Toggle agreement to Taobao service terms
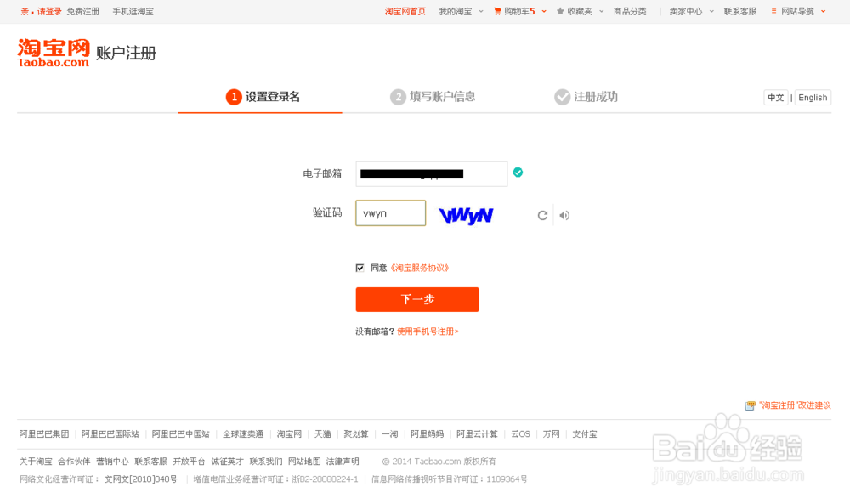850x504 pixels. coord(360,267)
